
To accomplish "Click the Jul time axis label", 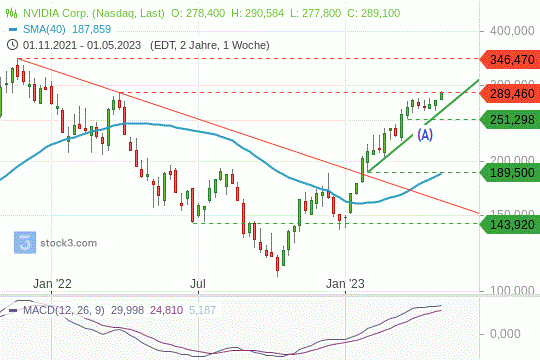I will click(198, 284).
